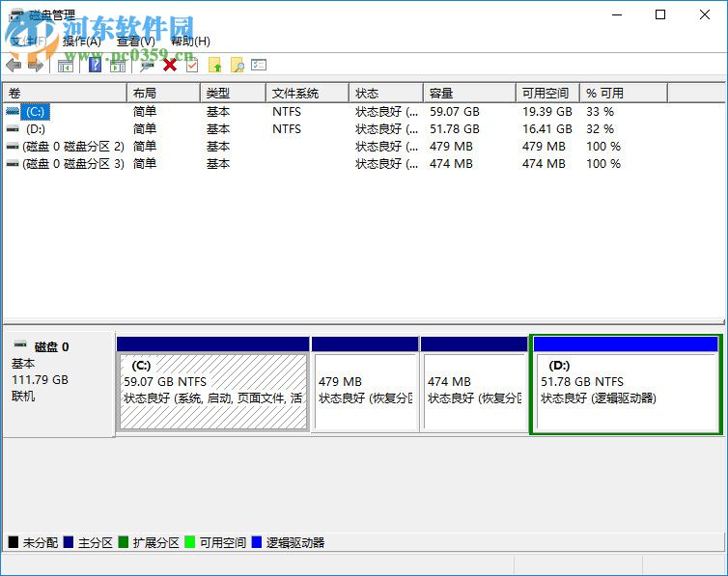Click the C: volume drive icon in list
728x576 pixels.
[13, 111]
